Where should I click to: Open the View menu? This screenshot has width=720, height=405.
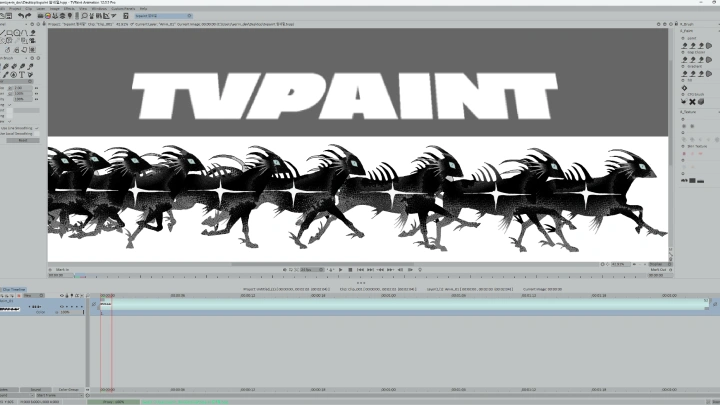(x=83, y=8)
